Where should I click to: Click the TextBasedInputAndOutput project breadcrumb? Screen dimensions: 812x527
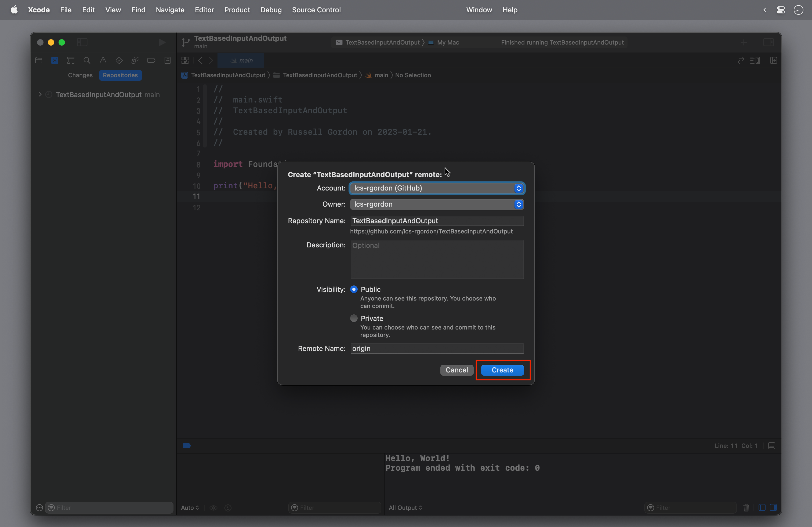coord(223,75)
